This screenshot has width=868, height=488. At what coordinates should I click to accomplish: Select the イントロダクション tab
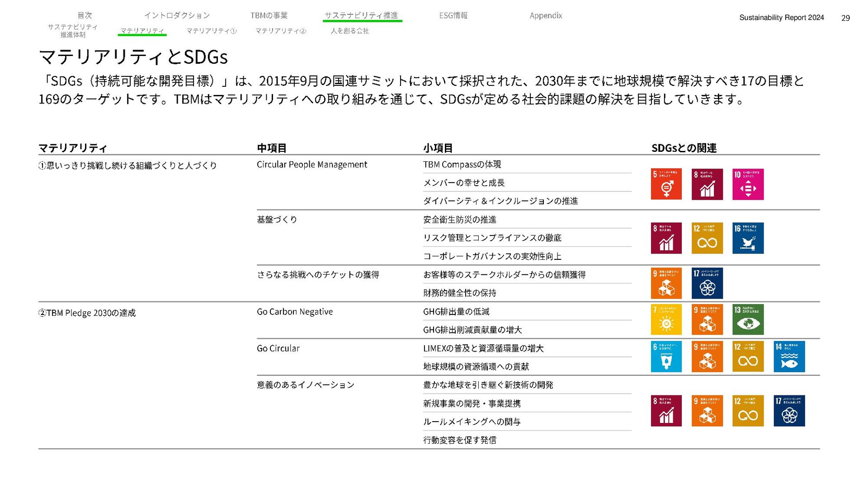click(x=177, y=15)
